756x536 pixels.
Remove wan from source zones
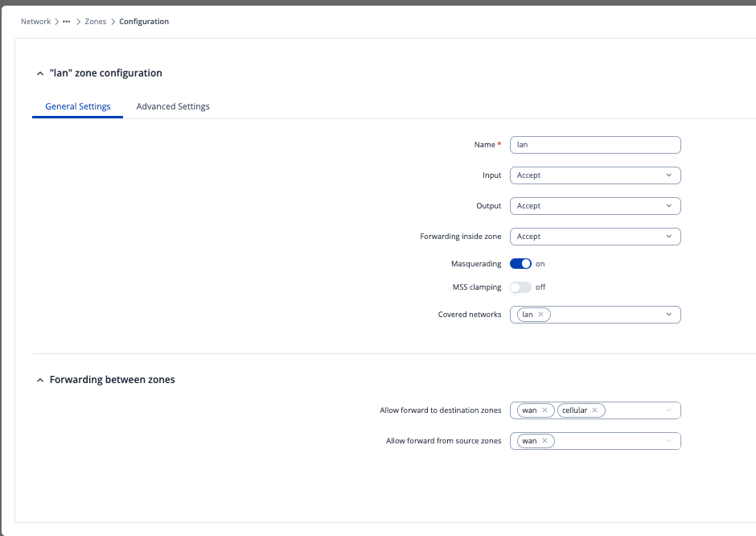[x=544, y=441]
